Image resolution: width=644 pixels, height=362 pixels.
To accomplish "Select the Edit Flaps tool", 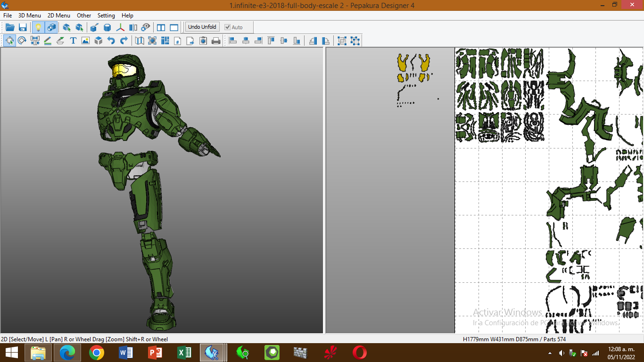I will (x=60, y=41).
